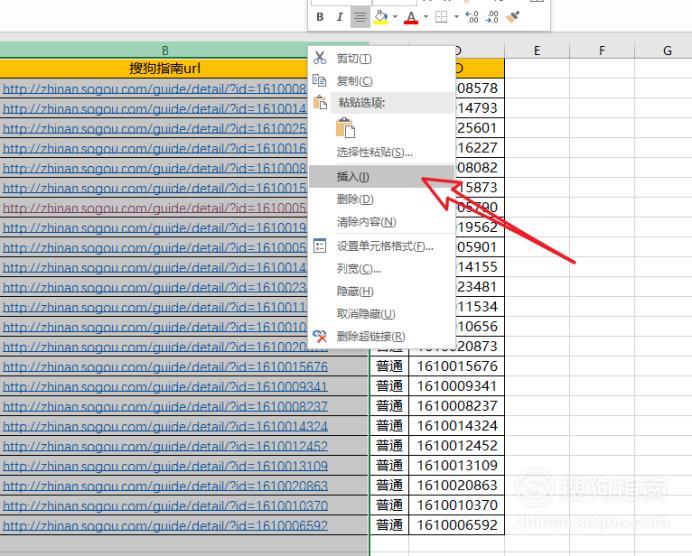The width and height of the screenshot is (692, 556).
Task: Click the clipboard paste option under 粘贴选项
Action: coord(345,128)
